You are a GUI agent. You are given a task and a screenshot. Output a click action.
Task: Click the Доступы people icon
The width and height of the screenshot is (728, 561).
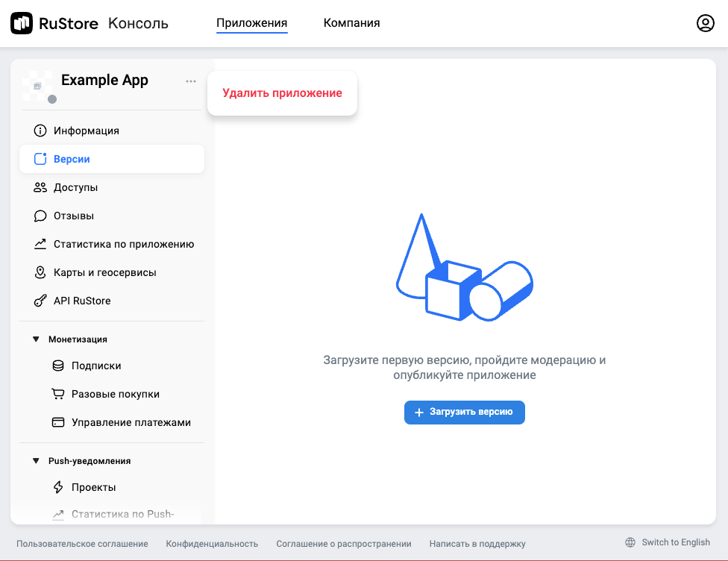[40, 187]
